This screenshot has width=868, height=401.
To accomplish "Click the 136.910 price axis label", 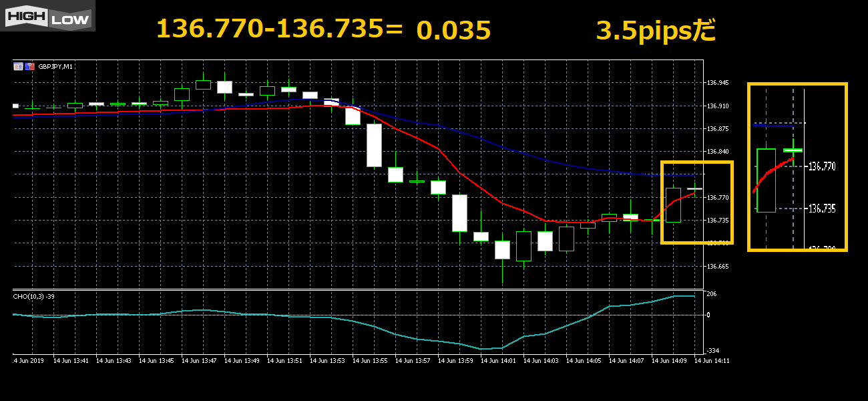I will coord(718,106).
